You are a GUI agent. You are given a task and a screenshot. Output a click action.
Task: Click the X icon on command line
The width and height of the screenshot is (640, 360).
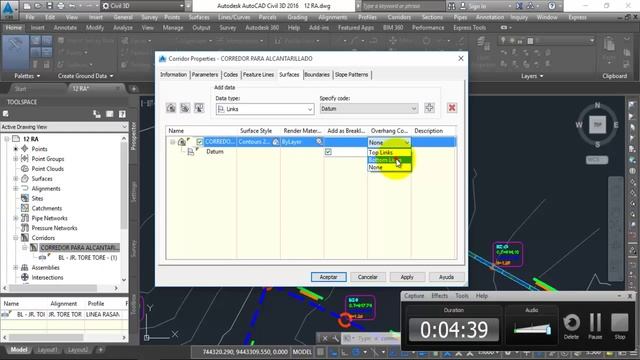[x=325, y=338]
